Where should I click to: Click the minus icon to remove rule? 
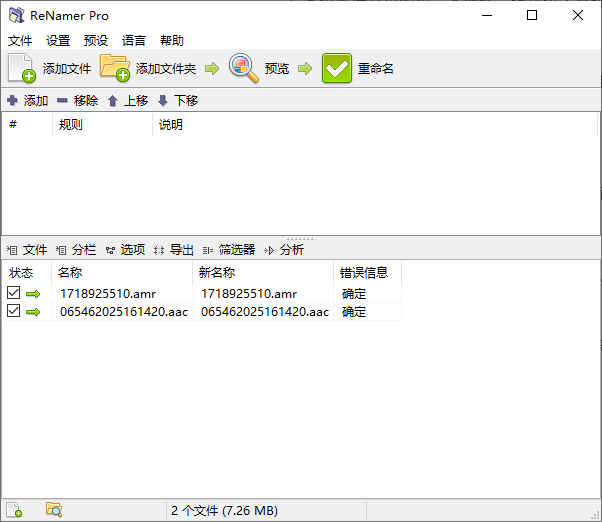pyautogui.click(x=62, y=101)
